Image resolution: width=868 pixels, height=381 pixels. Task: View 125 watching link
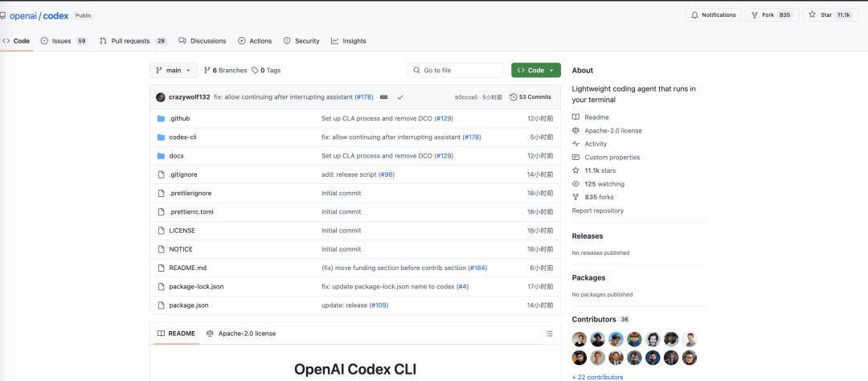[598, 184]
